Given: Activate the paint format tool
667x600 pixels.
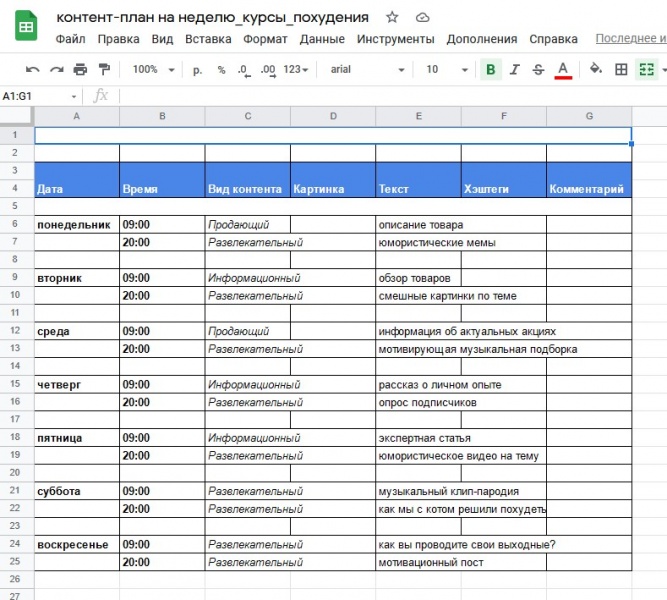Looking at the screenshot, I should pos(104,69).
